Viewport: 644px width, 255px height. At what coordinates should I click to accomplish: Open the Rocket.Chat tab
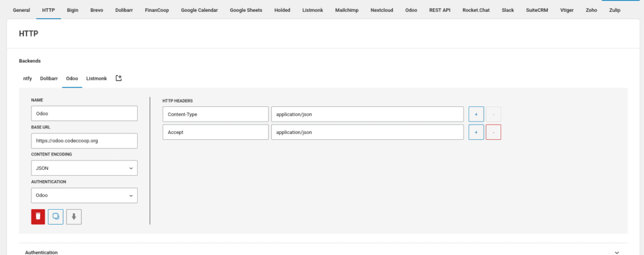[x=476, y=10]
